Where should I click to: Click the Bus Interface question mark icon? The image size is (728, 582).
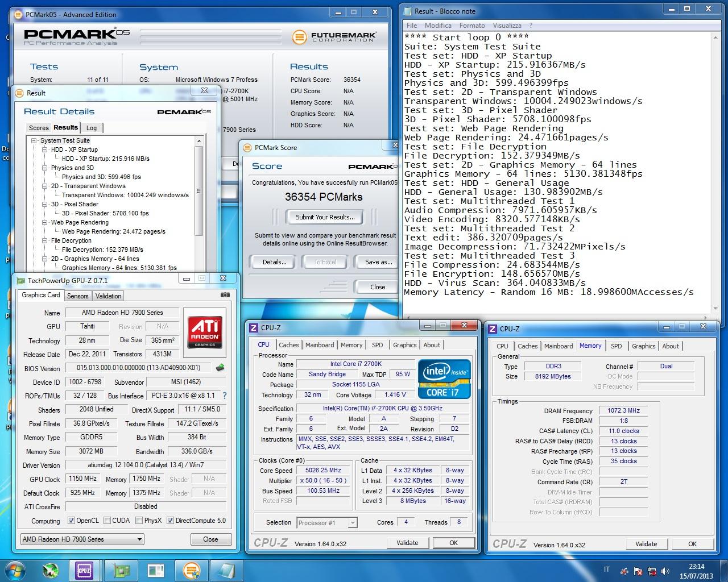[x=224, y=396]
